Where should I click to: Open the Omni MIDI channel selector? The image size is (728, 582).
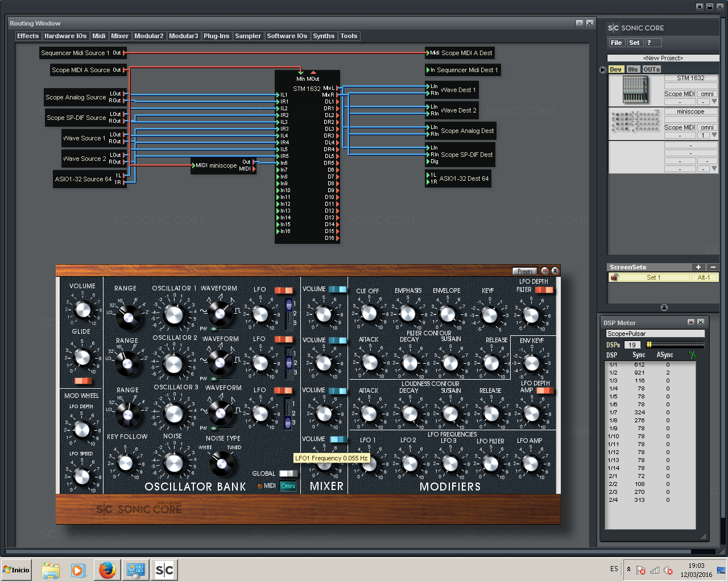tap(288, 486)
